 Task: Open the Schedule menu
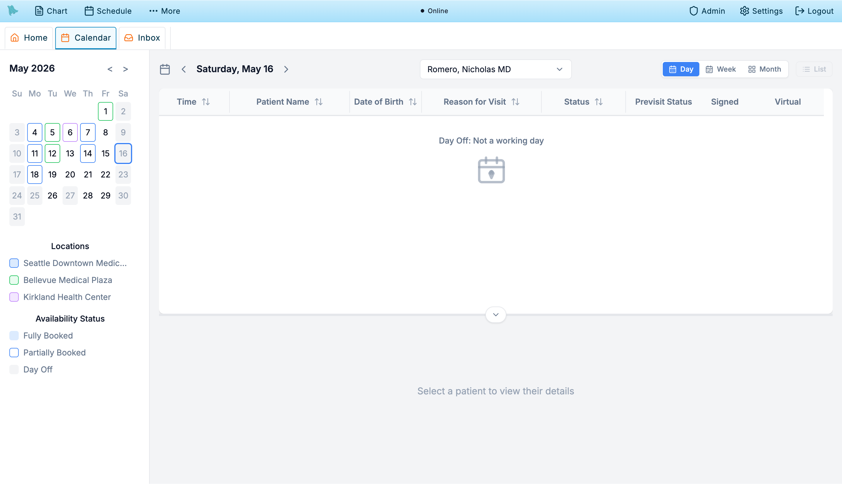point(108,11)
